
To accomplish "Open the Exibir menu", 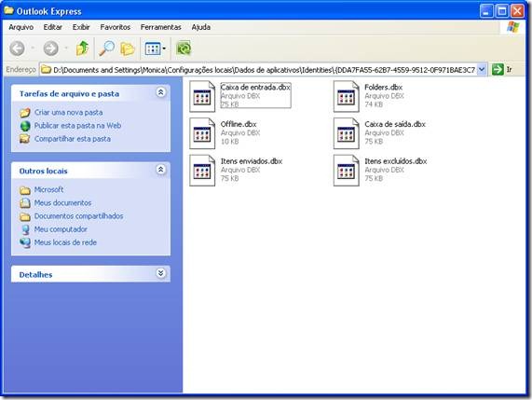I will pos(81,27).
